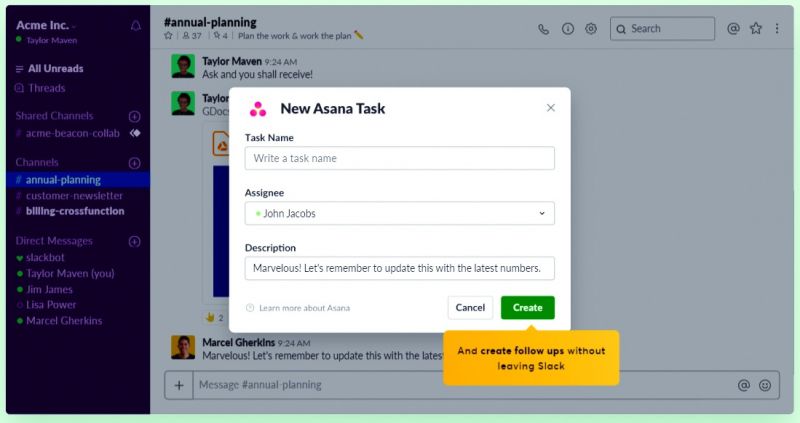Screen dimensions: 800x423
Task: Start new direct message with plus icon
Action: 135,241
